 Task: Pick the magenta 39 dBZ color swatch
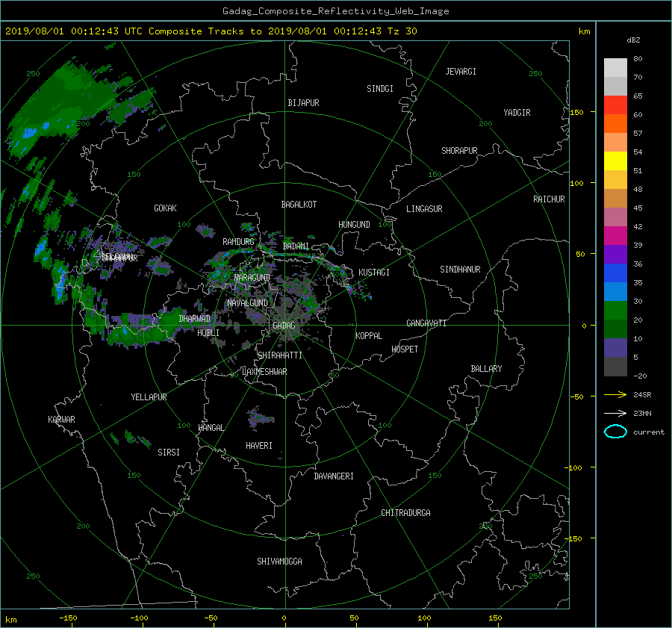coord(615,235)
